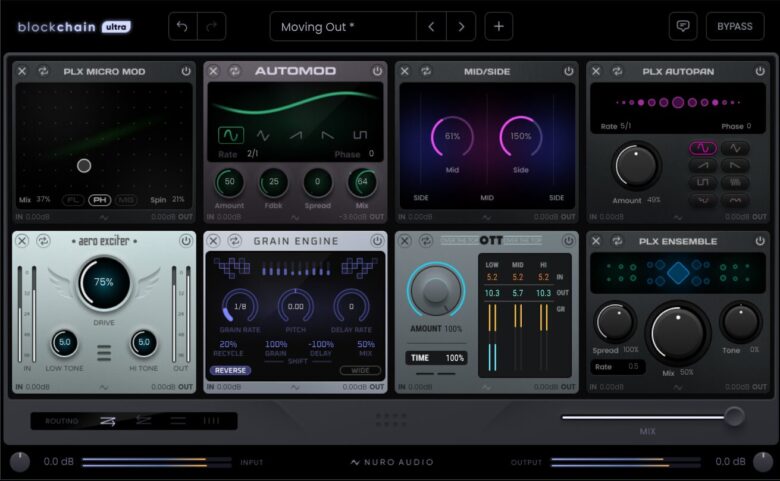Click the global MIX slider handle

click(734, 417)
